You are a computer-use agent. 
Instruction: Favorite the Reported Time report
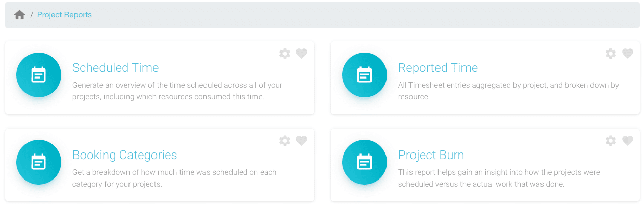[628, 54]
